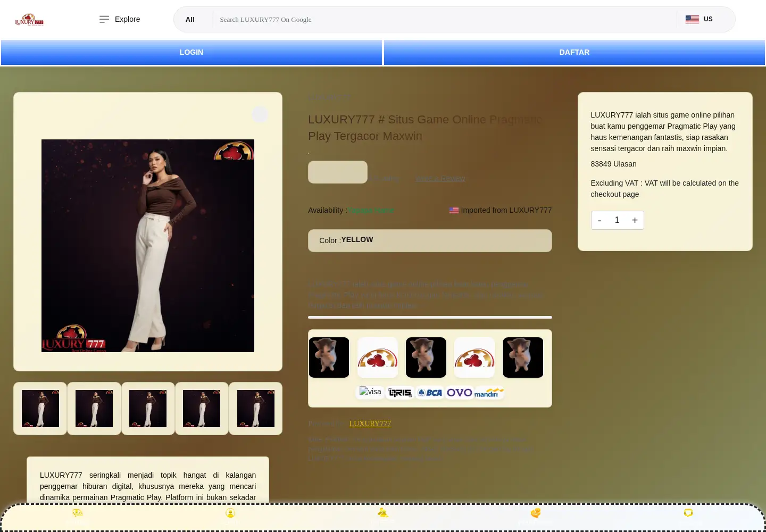The image size is (766, 532).
Task: Decrease the quantity with the minus button
Action: [600, 220]
